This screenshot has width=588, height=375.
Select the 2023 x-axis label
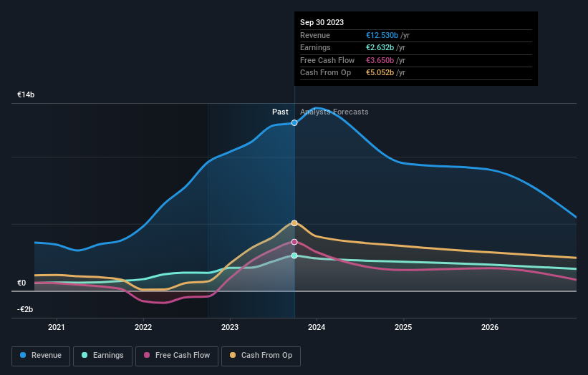[x=230, y=327]
